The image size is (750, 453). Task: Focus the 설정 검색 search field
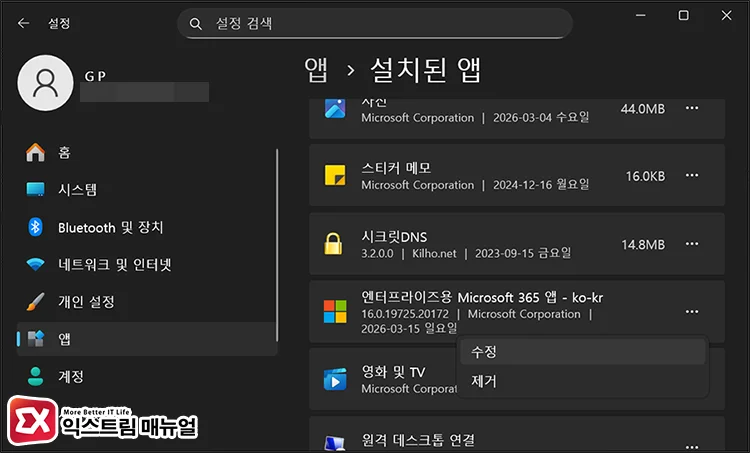(375, 23)
